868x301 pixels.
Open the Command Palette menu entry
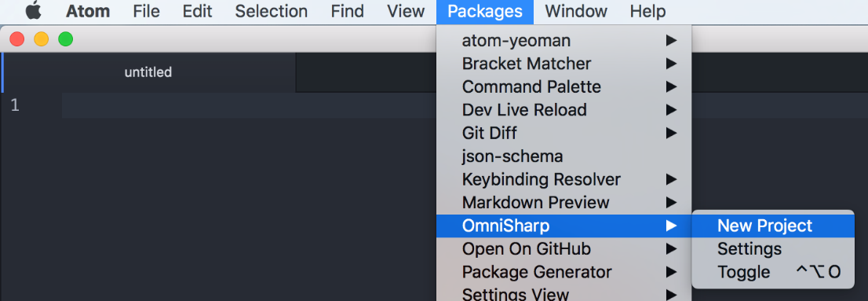tap(563, 87)
